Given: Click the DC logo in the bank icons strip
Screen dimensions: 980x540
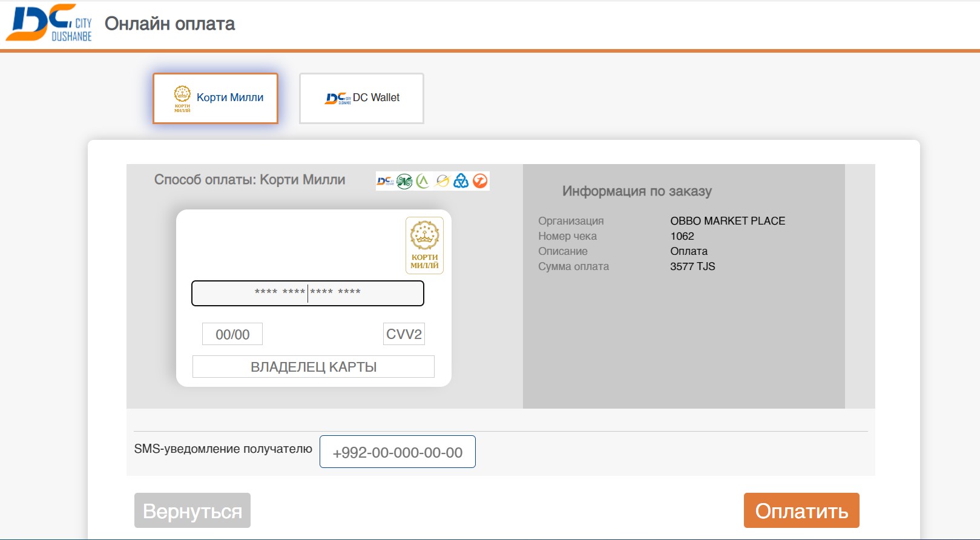Looking at the screenshot, I should click(385, 181).
